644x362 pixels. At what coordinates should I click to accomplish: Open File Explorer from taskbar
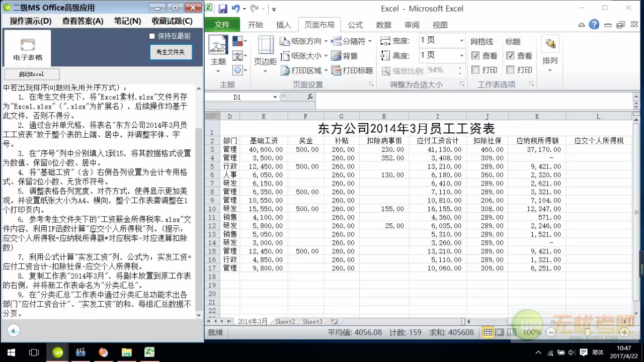(126, 352)
